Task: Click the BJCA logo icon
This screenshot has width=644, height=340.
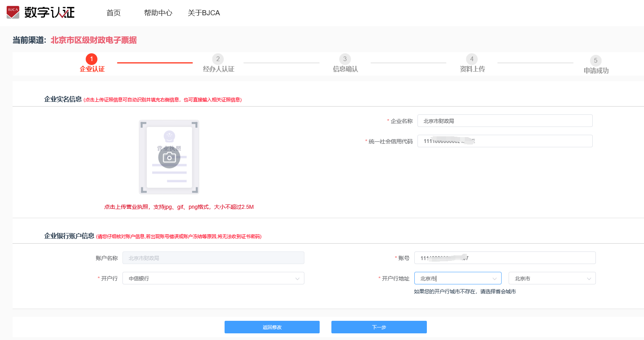Action: coord(13,12)
